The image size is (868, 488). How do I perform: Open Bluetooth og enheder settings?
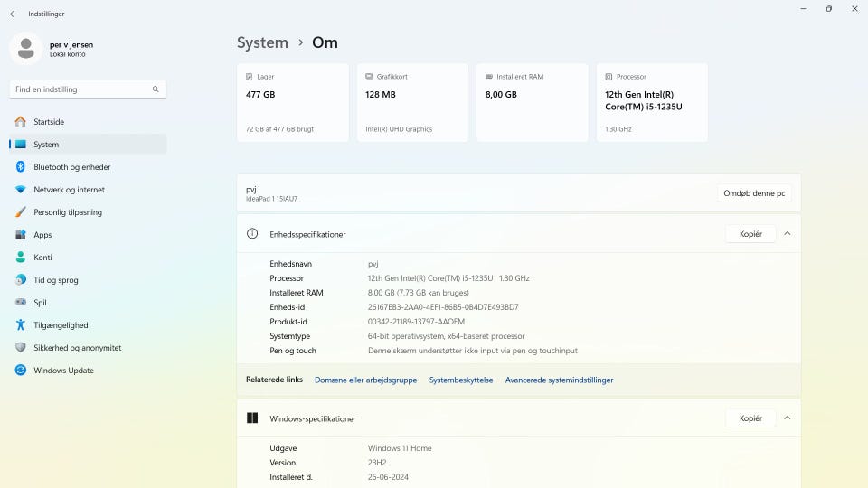71,167
